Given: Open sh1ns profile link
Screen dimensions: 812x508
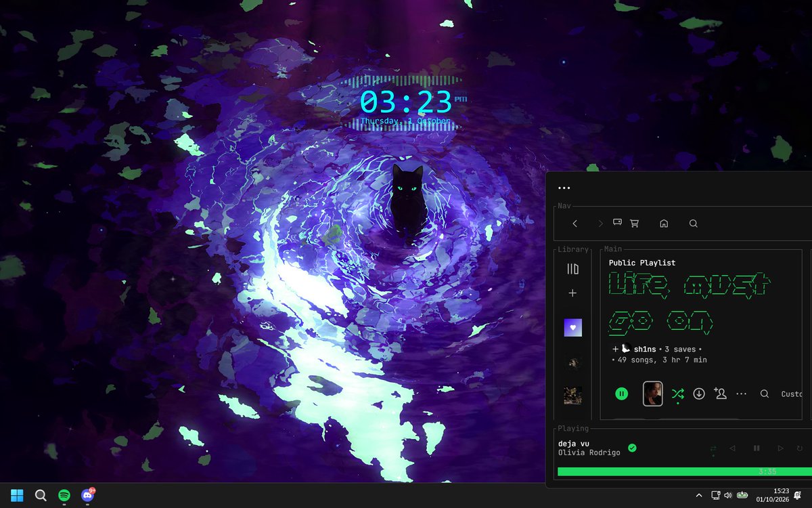Looking at the screenshot, I should pyautogui.click(x=646, y=350).
